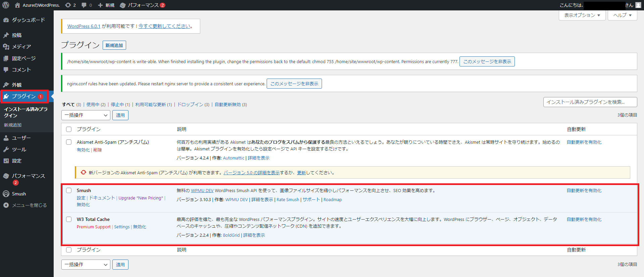
Task: Click the Smush icon in sidebar
Action: pyautogui.click(x=6, y=194)
